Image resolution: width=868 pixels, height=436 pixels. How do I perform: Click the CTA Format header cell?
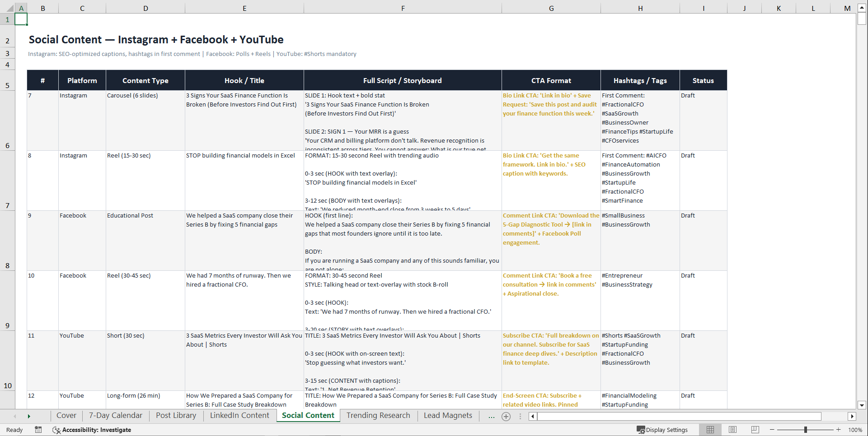click(551, 80)
